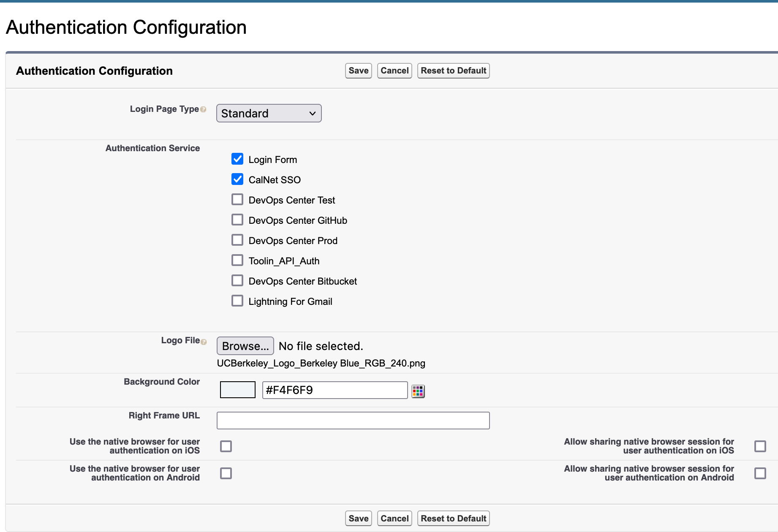Check the DevOps Center Prod option
Image resolution: width=778 pixels, height=532 pixels.
click(237, 239)
